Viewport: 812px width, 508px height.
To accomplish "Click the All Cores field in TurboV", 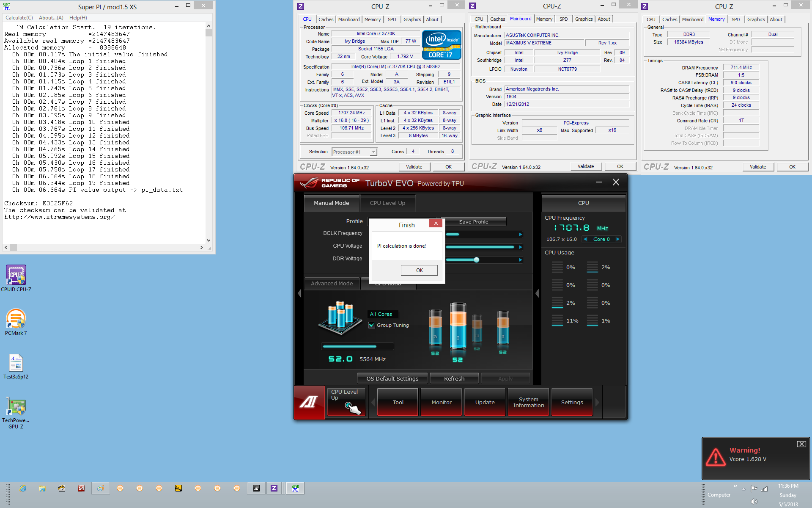I will pyautogui.click(x=383, y=314).
